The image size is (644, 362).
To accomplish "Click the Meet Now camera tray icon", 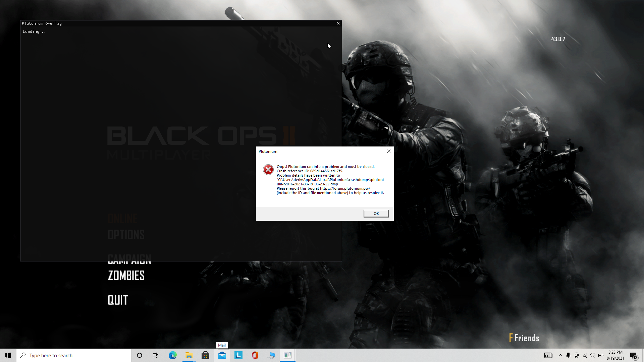I will coord(577,355).
